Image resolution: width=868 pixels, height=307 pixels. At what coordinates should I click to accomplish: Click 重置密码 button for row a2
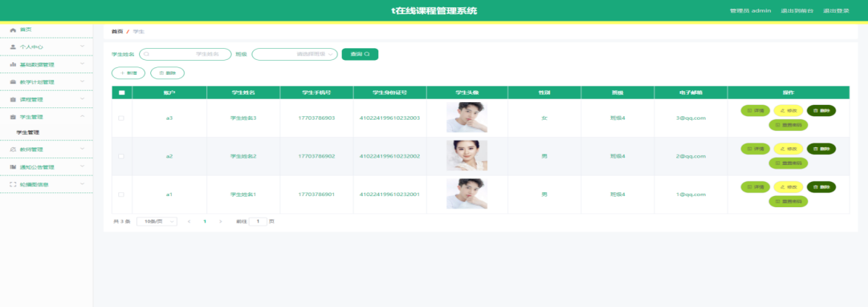[788, 163]
